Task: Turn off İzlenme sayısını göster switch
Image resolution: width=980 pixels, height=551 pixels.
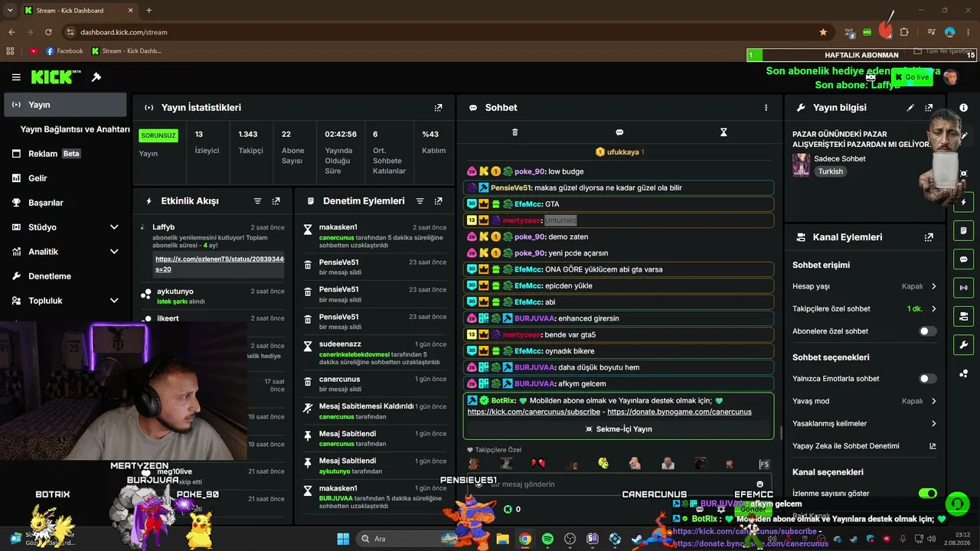Action: click(927, 494)
